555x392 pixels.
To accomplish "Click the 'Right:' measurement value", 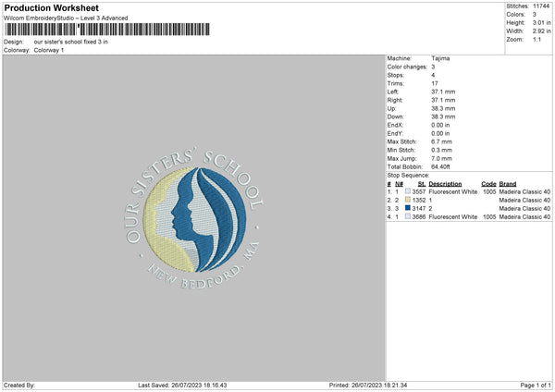I will (443, 100).
